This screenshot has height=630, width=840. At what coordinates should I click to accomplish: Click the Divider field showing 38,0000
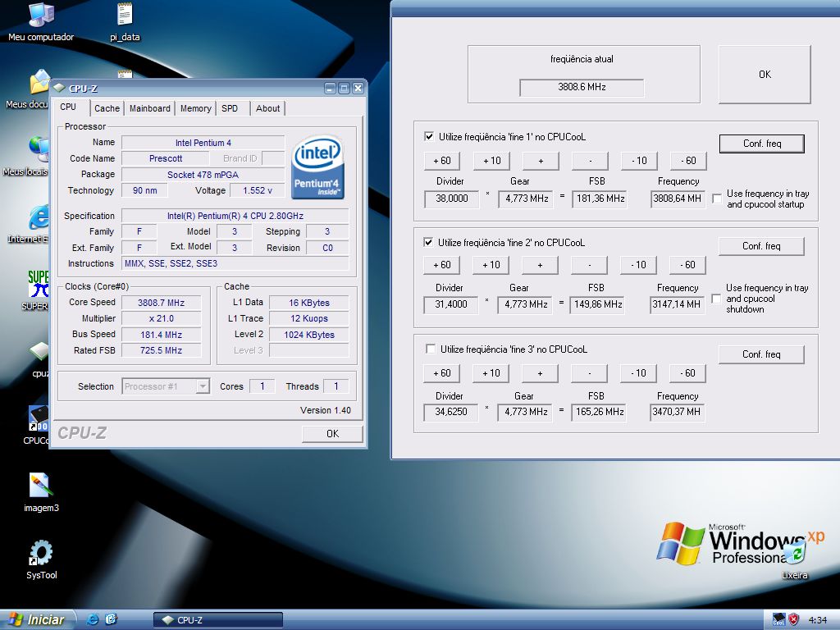click(x=451, y=199)
